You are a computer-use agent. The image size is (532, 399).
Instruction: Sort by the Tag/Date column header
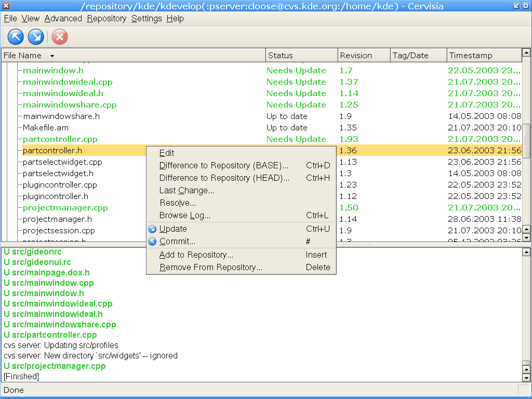pos(419,55)
